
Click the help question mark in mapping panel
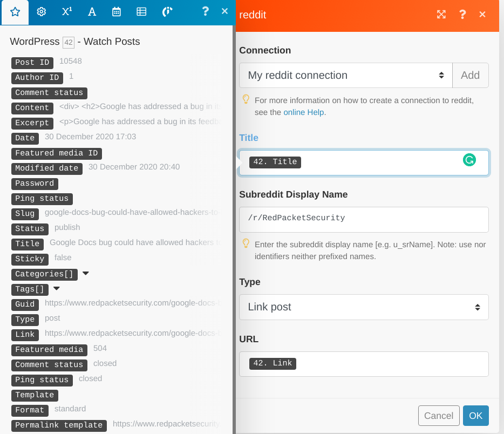tap(206, 11)
